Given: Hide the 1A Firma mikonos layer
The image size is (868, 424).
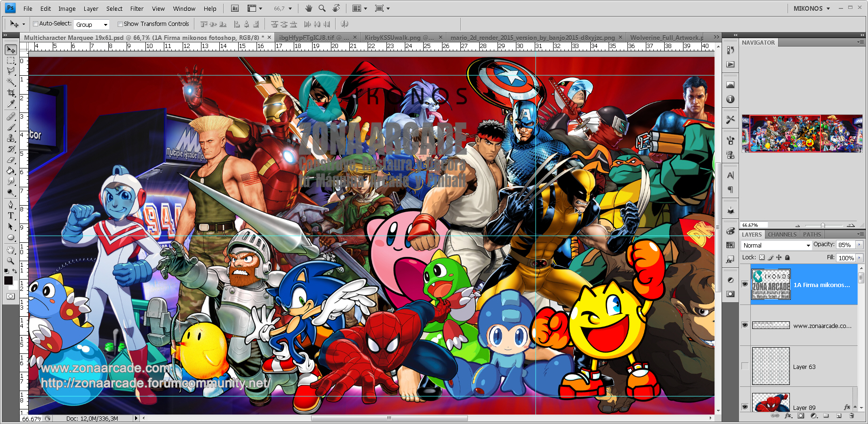Looking at the screenshot, I should 745,284.
